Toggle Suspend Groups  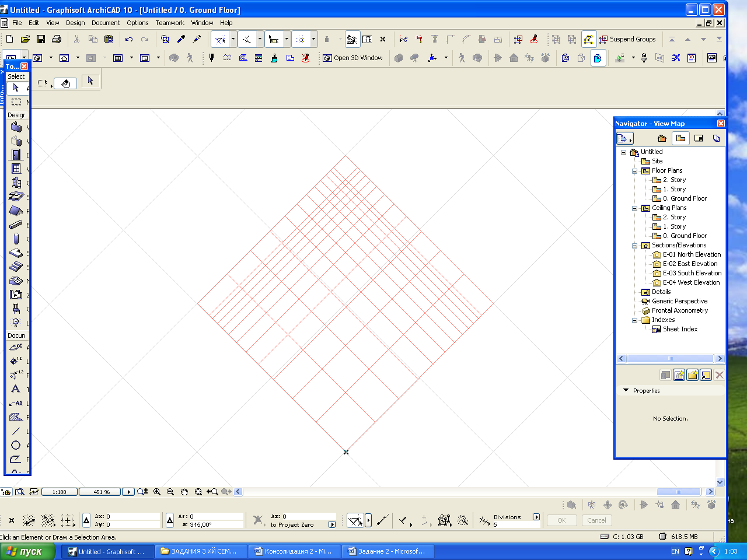(x=628, y=39)
